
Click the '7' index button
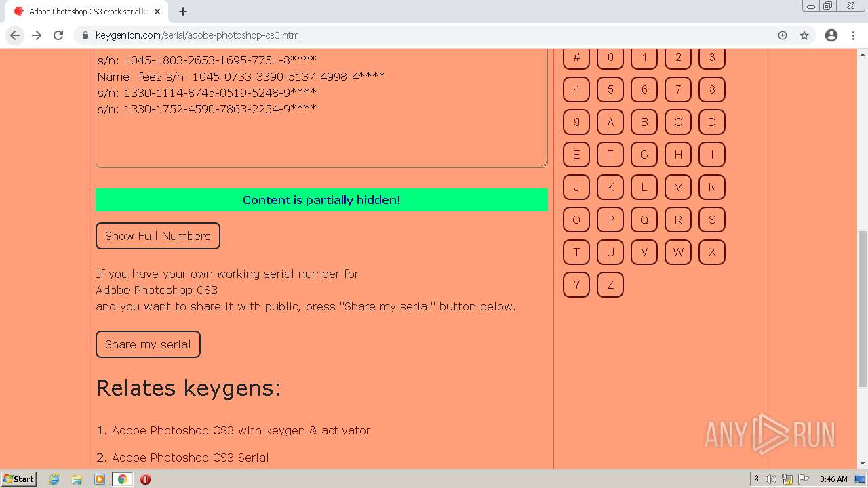678,89
